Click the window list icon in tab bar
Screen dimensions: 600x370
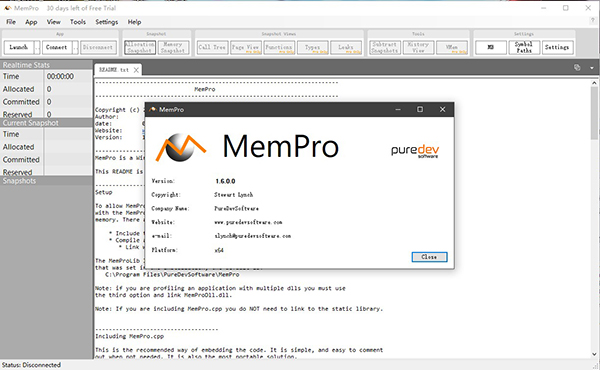[x=577, y=68]
